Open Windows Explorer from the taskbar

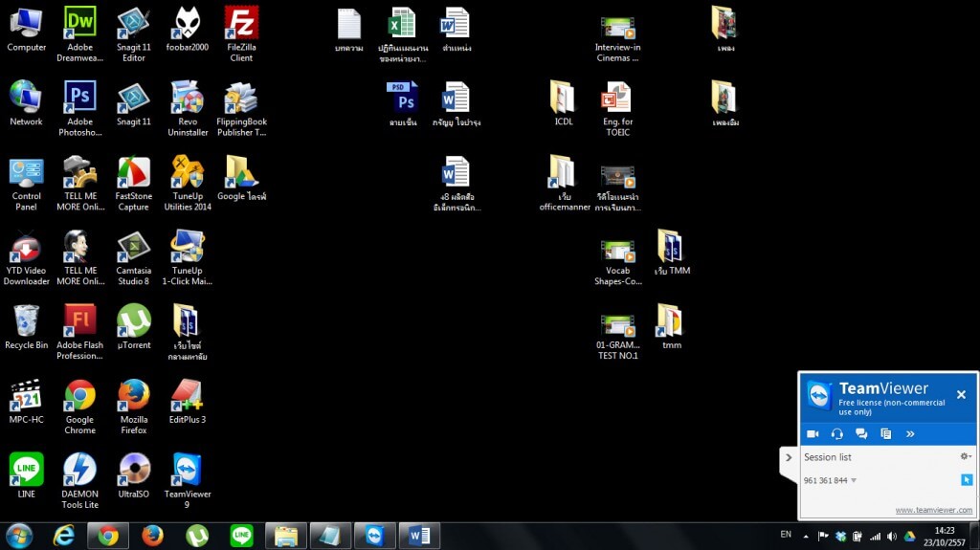pyautogui.click(x=285, y=537)
